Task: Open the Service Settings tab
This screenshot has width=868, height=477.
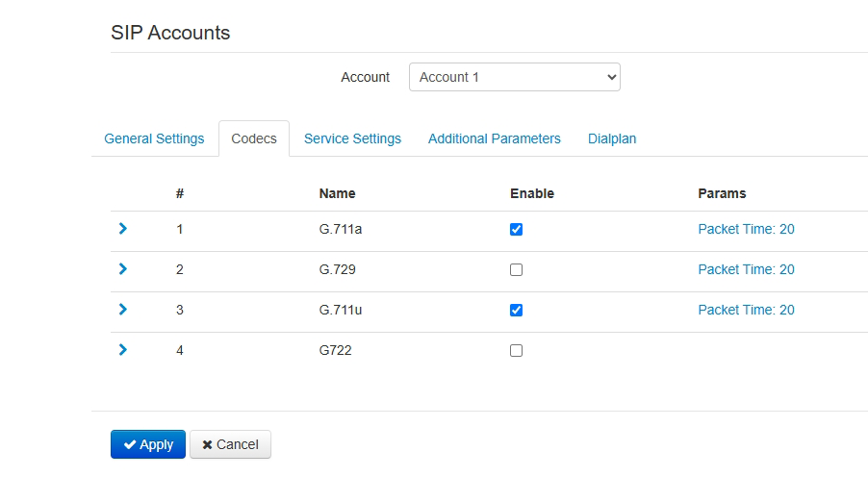Action: pos(352,138)
